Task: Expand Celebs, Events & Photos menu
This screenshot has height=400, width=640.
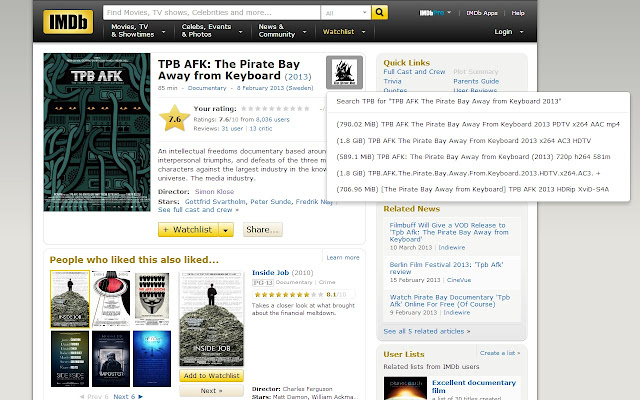Action: click(x=212, y=31)
